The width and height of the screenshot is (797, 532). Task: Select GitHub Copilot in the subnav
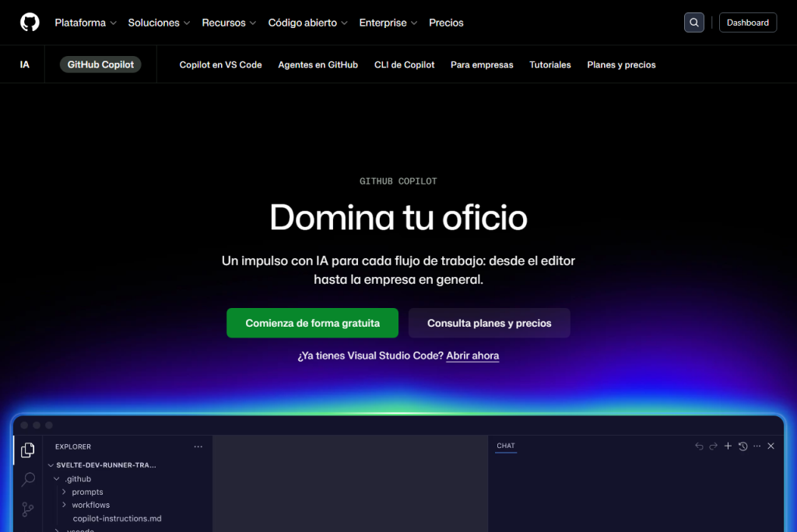(100, 65)
